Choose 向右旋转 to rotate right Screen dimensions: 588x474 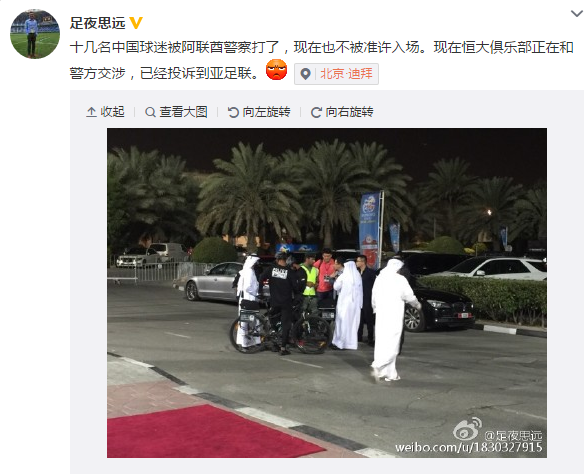pos(342,112)
